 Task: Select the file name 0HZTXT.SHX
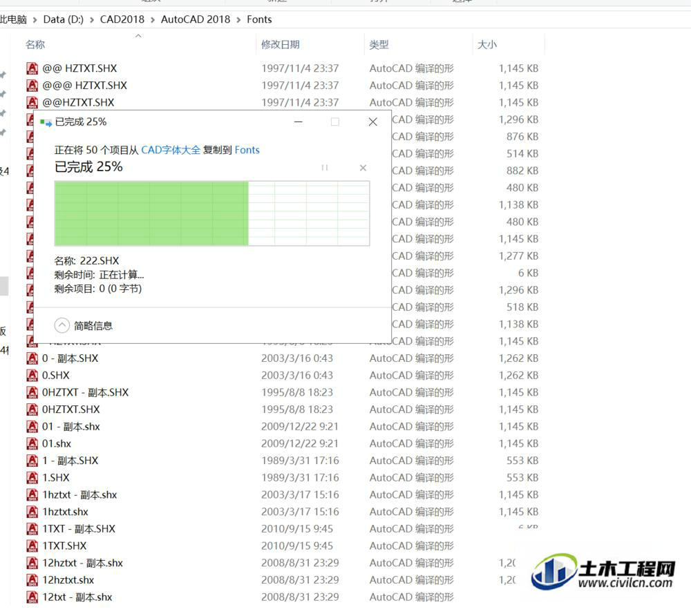(71, 410)
